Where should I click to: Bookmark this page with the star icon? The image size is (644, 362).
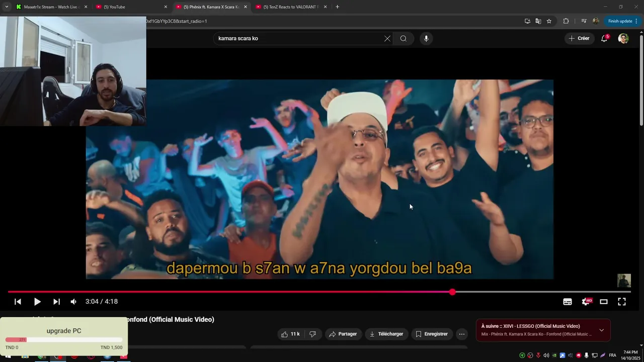pyautogui.click(x=549, y=21)
